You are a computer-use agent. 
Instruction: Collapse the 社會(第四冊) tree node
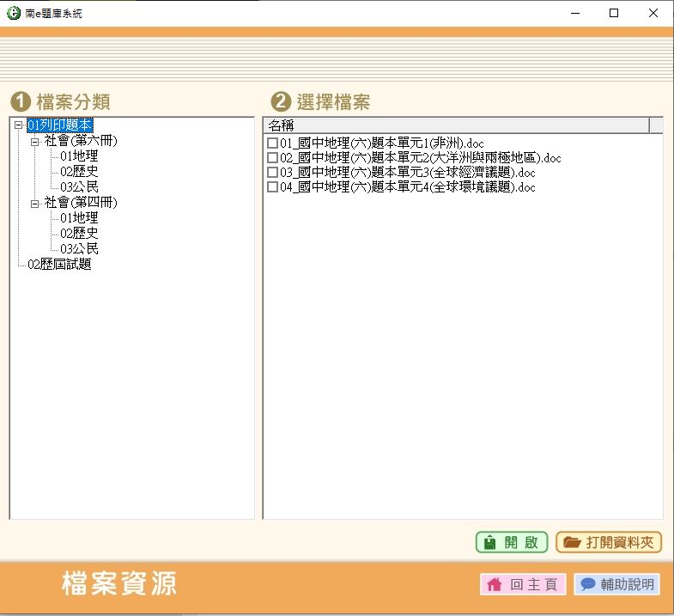pyautogui.click(x=35, y=203)
